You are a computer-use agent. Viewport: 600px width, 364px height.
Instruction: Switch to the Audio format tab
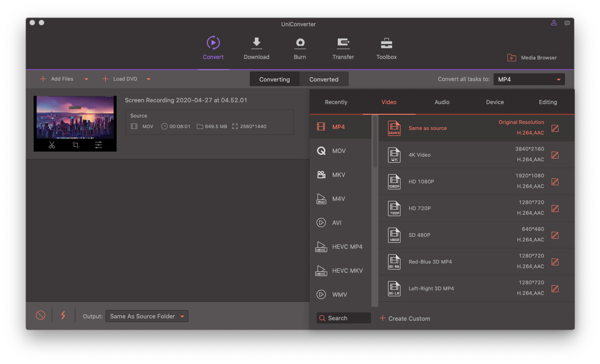pyautogui.click(x=441, y=102)
